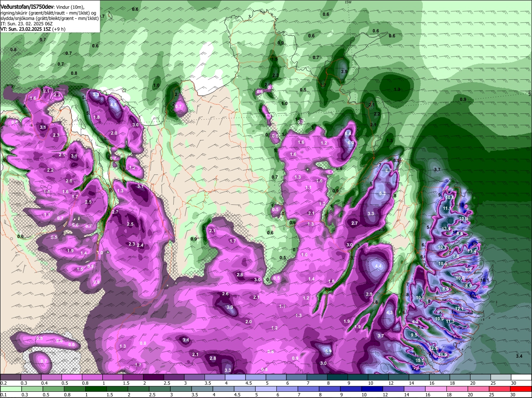Select the initial time line 'IT: Sun. 23. 02. 2025 06Z'
This screenshot has height=398, width=532.
pyautogui.click(x=27, y=24)
